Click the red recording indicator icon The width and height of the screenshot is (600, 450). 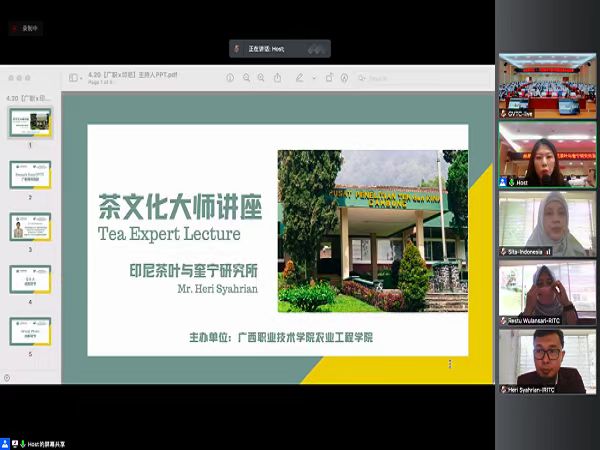[x=13, y=28]
